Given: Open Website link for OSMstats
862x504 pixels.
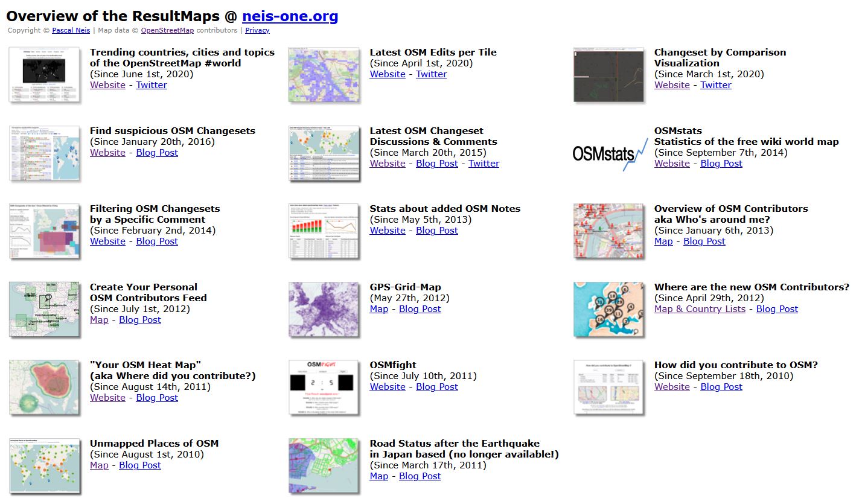Looking at the screenshot, I should pos(672,164).
